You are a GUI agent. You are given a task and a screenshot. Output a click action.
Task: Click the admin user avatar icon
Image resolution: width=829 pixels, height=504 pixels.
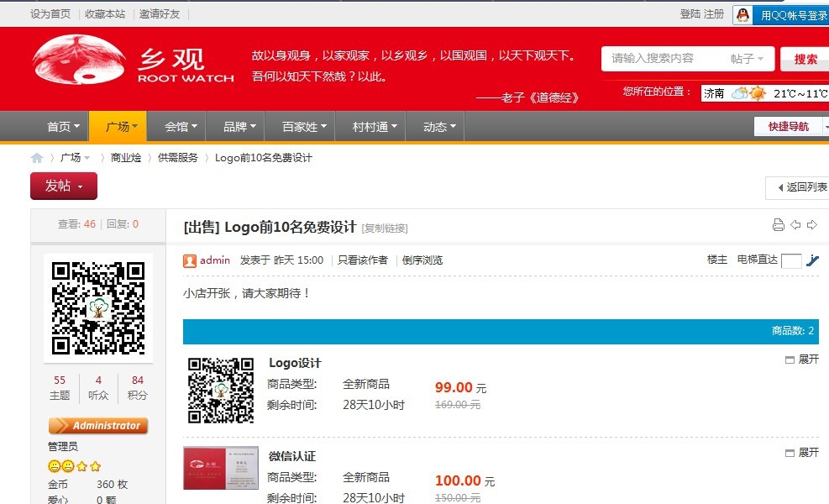pos(190,260)
